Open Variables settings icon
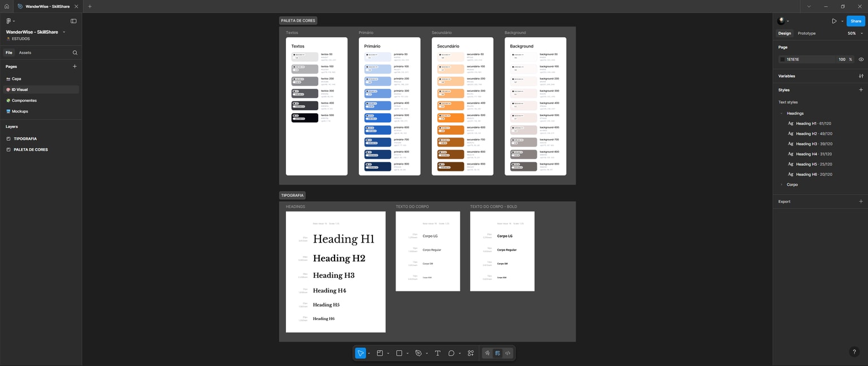The image size is (868, 366). 861,76
